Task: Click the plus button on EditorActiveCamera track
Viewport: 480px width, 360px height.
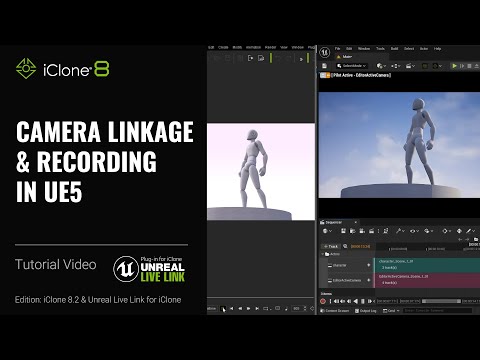Action: [369, 280]
